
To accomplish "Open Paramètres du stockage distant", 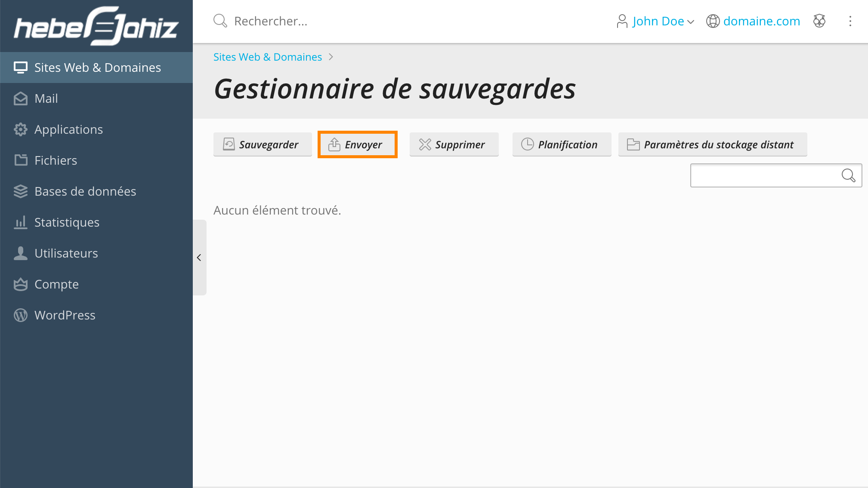I will tap(713, 144).
